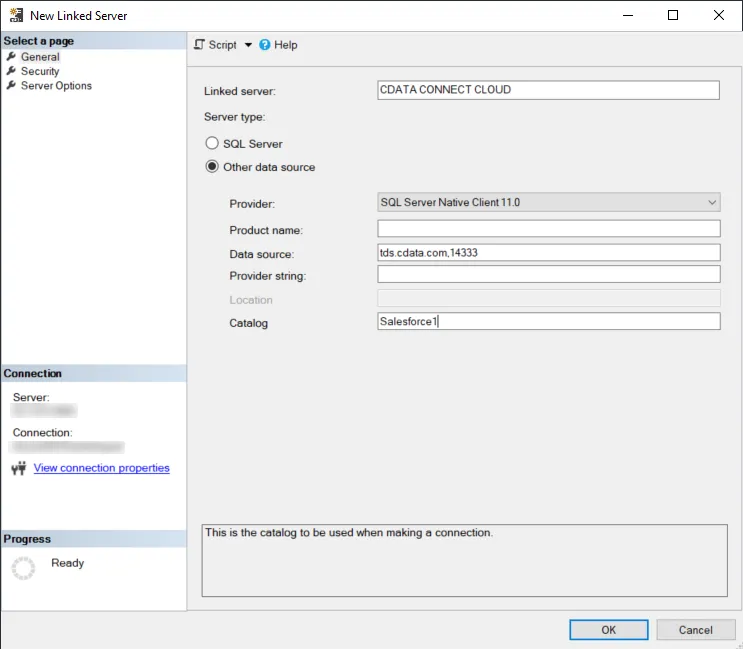Screen dimensions: 743x649
Task: Click the wrench icon next to General
Action: click(x=12, y=57)
